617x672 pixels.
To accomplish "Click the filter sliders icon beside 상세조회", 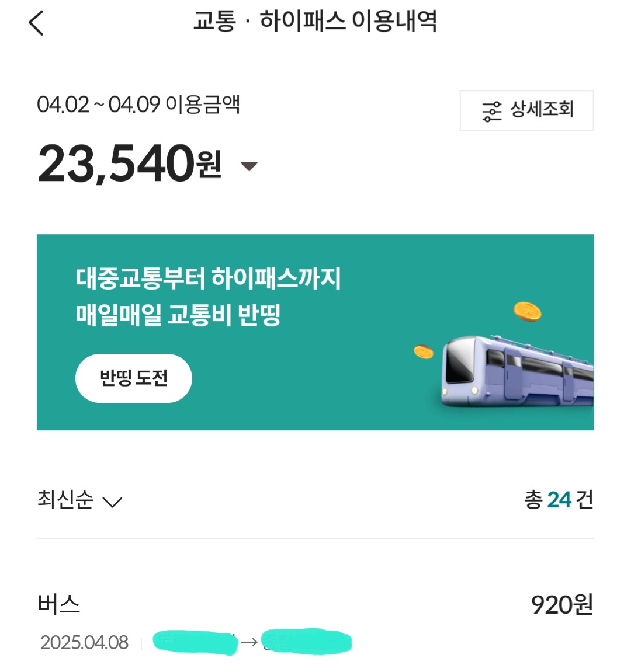I will 491,111.
